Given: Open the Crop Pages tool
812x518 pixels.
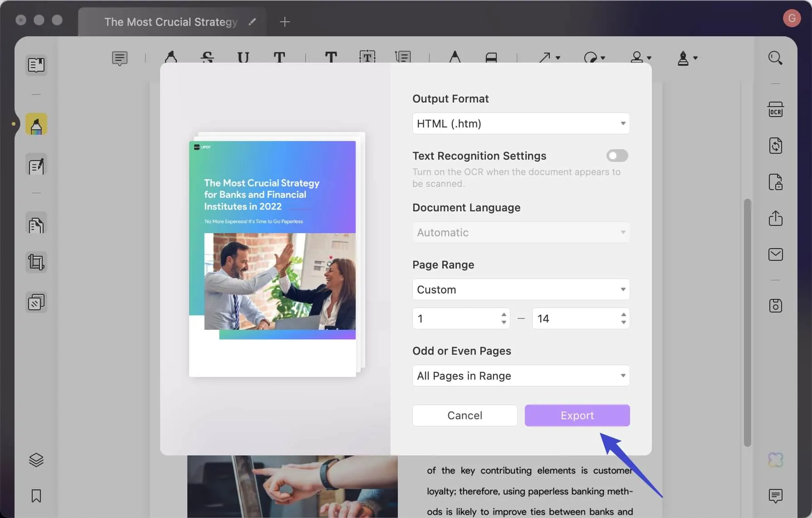Looking at the screenshot, I should (36, 262).
